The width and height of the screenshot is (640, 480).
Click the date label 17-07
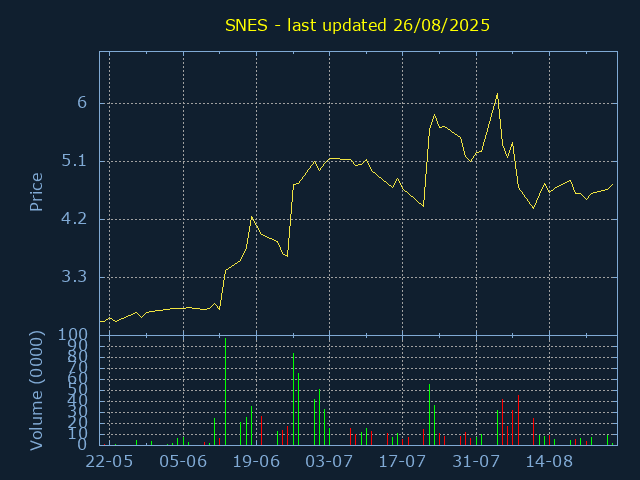coord(402,462)
